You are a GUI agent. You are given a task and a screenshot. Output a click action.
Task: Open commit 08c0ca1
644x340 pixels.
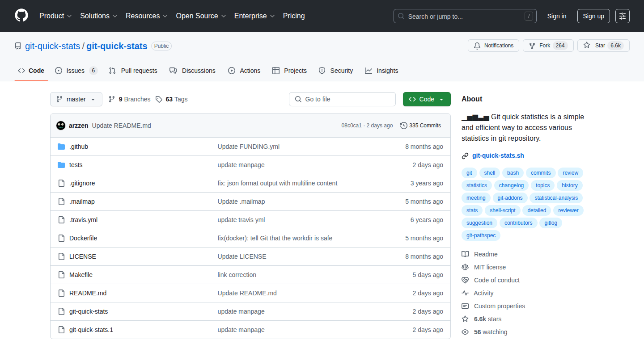click(352, 126)
